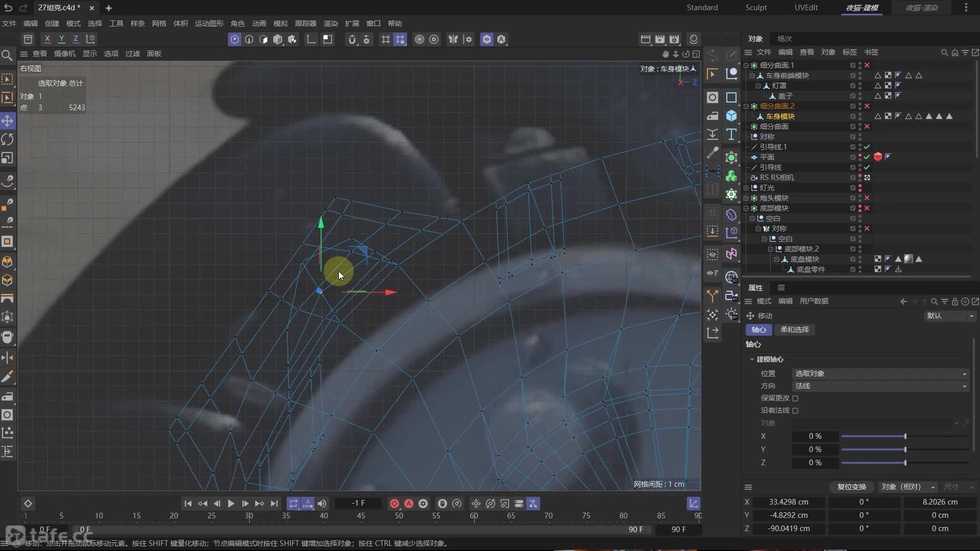Select the RS RS相机 object
The width and height of the screenshot is (980, 551).
[776, 178]
